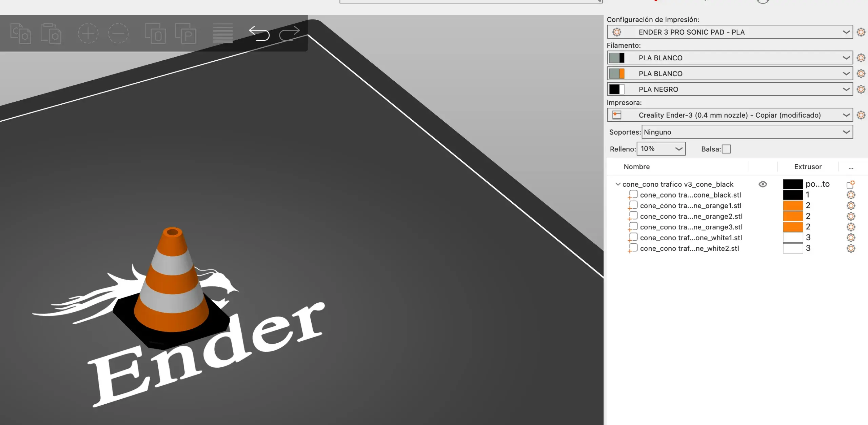The width and height of the screenshot is (868, 425).
Task: Click the Undo arrow in toolbar
Action: coord(259,34)
